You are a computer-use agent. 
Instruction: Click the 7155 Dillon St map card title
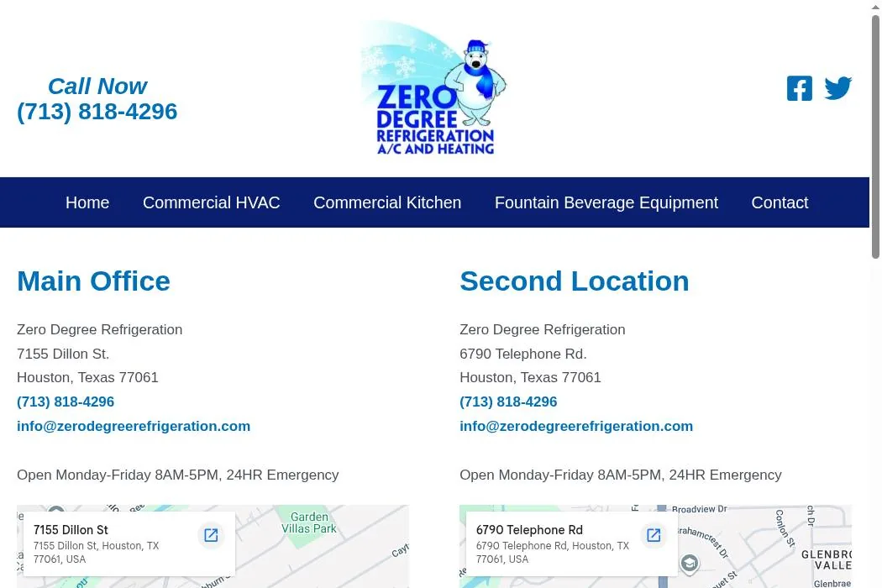tap(71, 530)
